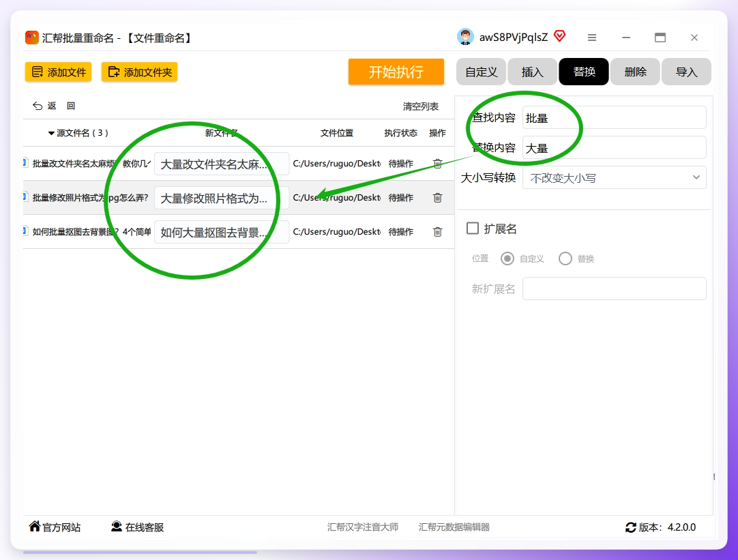This screenshot has height=560, width=738.
Task: Enable the 扩展名 checkbox
Action: tap(473, 229)
